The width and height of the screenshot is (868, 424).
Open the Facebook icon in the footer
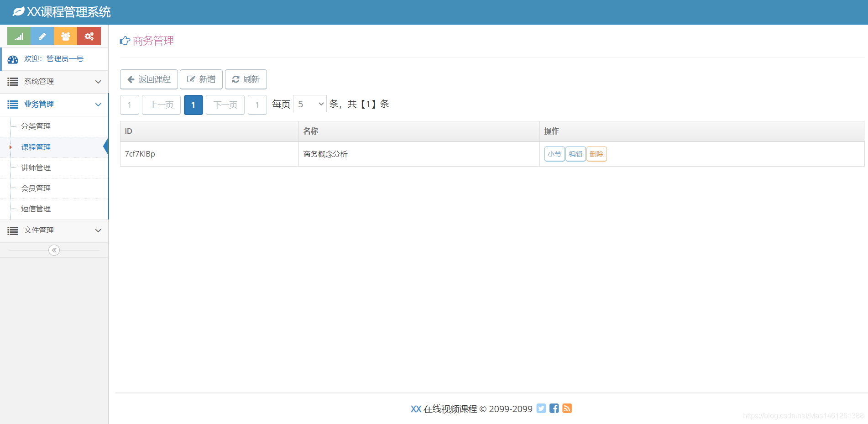(554, 408)
